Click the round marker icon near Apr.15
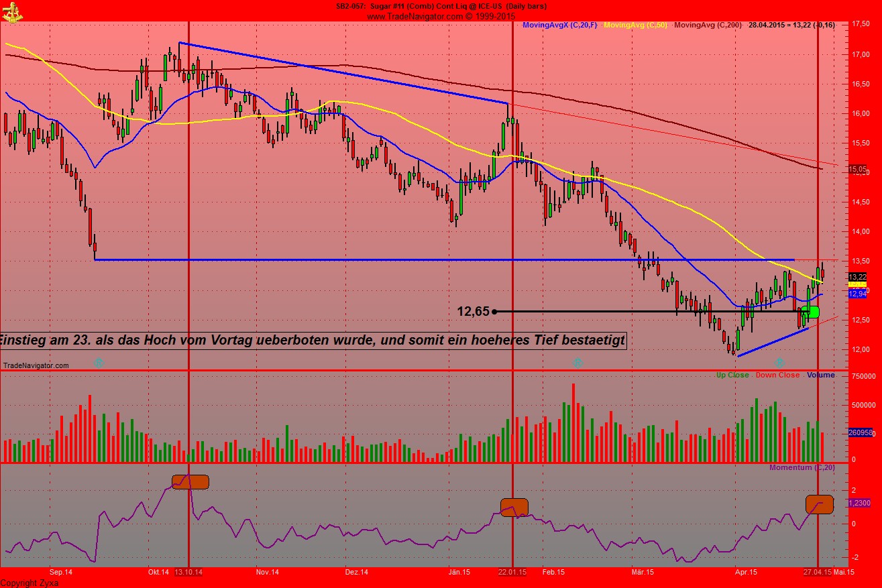 pyautogui.click(x=779, y=362)
